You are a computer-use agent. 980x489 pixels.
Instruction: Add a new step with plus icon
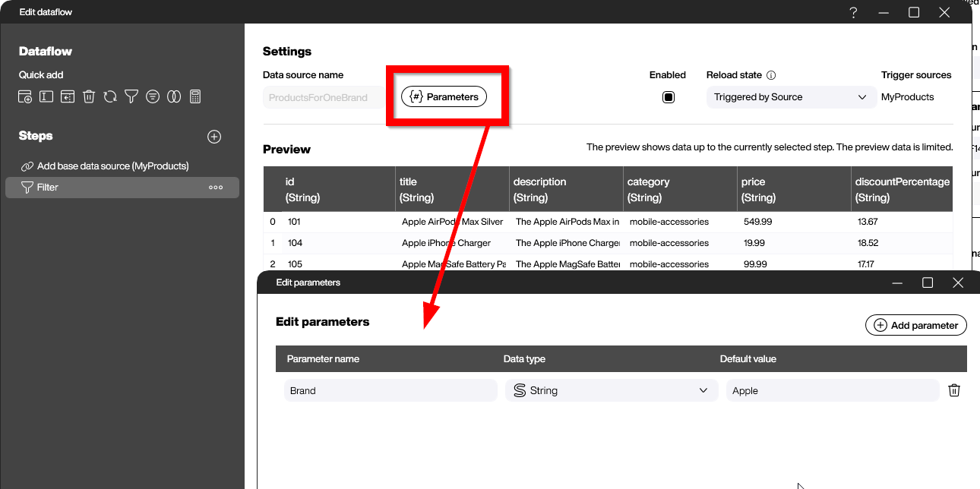coord(214,137)
